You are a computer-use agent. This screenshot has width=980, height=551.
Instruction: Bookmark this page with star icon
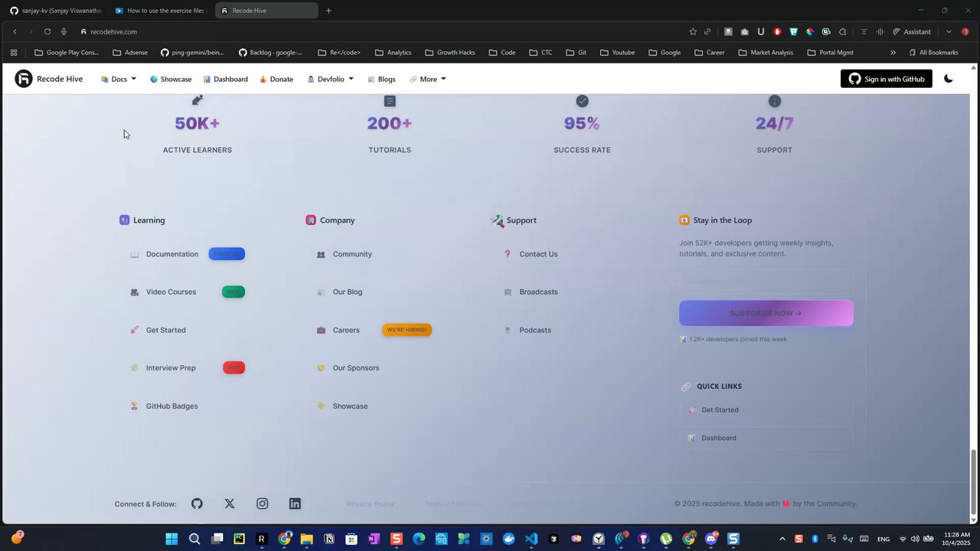click(x=693, y=31)
